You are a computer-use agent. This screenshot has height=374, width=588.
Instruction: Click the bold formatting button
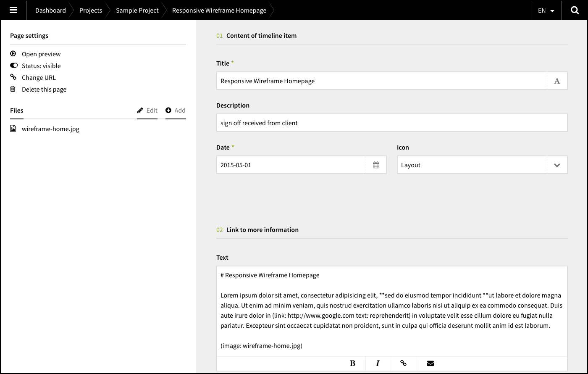[352, 363]
